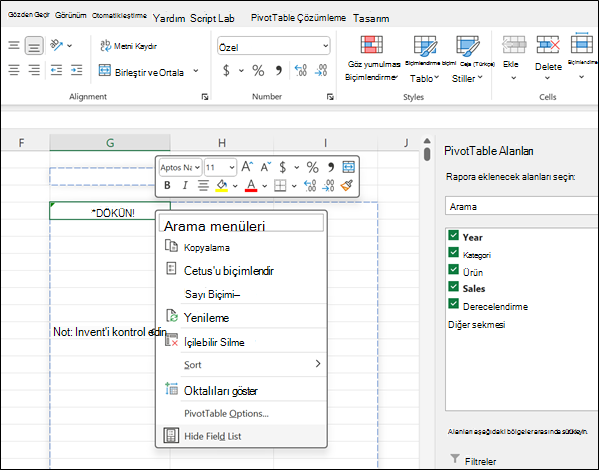Expand the ribbon currency dropdown arrow

point(241,70)
